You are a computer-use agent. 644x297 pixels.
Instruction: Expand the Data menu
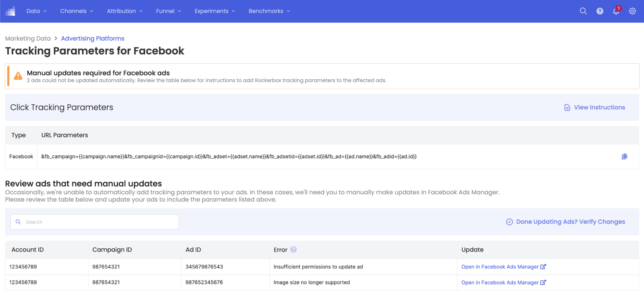click(x=36, y=11)
